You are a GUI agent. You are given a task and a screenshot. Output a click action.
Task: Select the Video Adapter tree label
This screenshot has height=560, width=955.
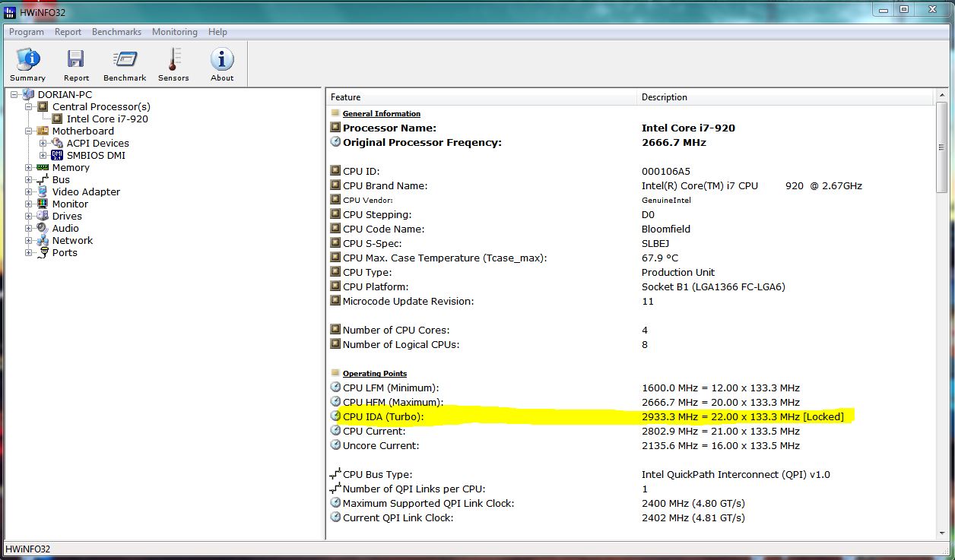86,191
